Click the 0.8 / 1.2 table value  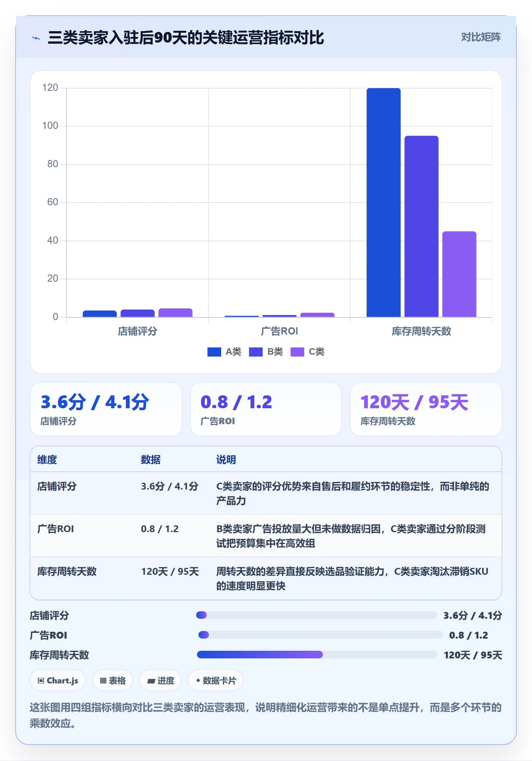(x=160, y=529)
